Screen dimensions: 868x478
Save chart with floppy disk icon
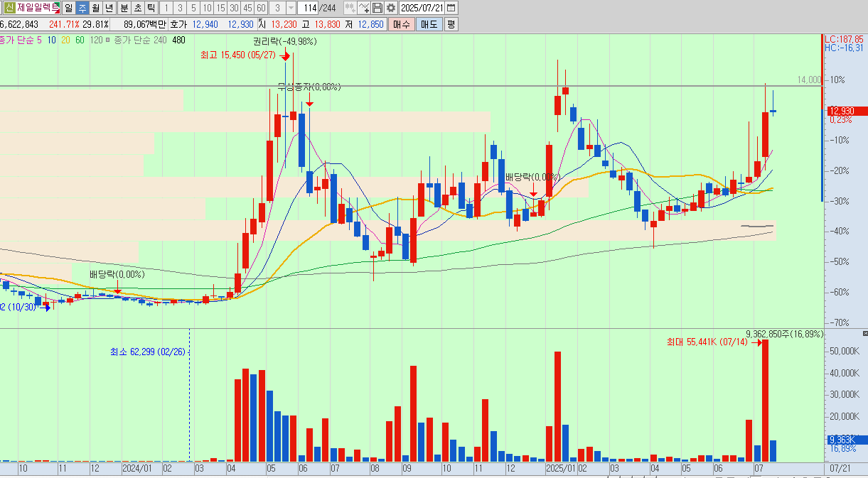pyautogui.click(x=377, y=8)
